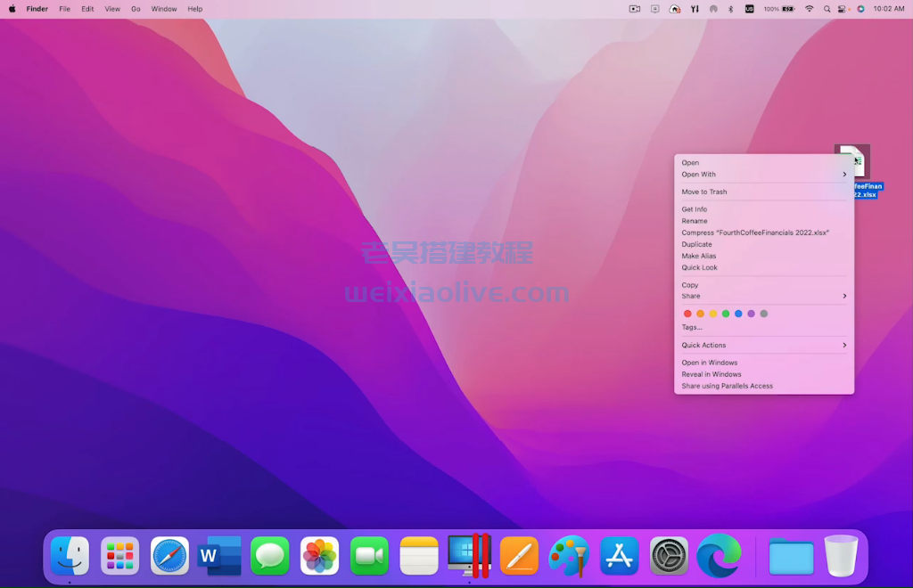The image size is (913, 588).
Task: Apply the green tag color swatch
Action: (725, 314)
